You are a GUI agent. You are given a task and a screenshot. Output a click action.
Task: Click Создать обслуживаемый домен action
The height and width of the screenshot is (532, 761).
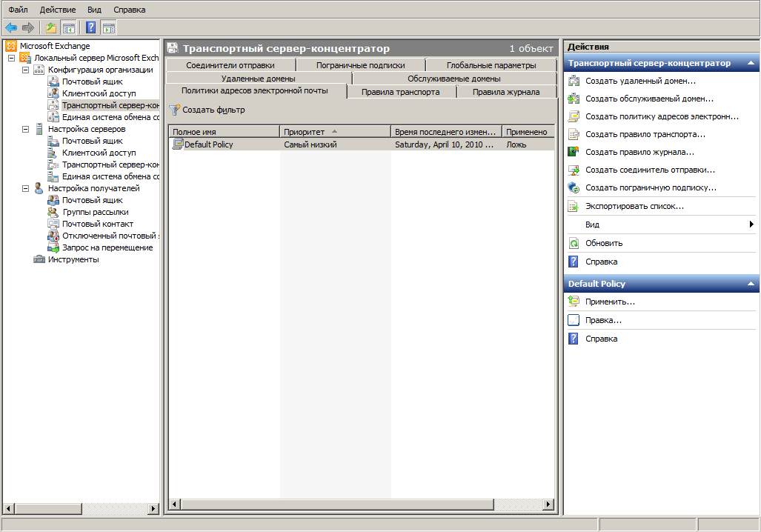pos(649,99)
